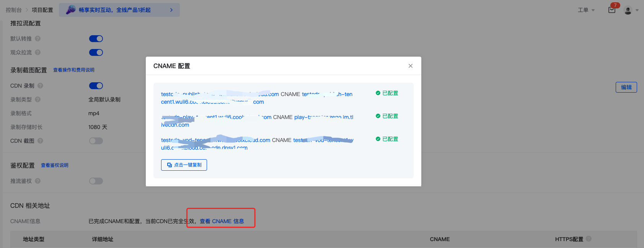Click help icon beside CDN 录制
Image resolution: width=644 pixels, height=248 pixels.
[40, 86]
